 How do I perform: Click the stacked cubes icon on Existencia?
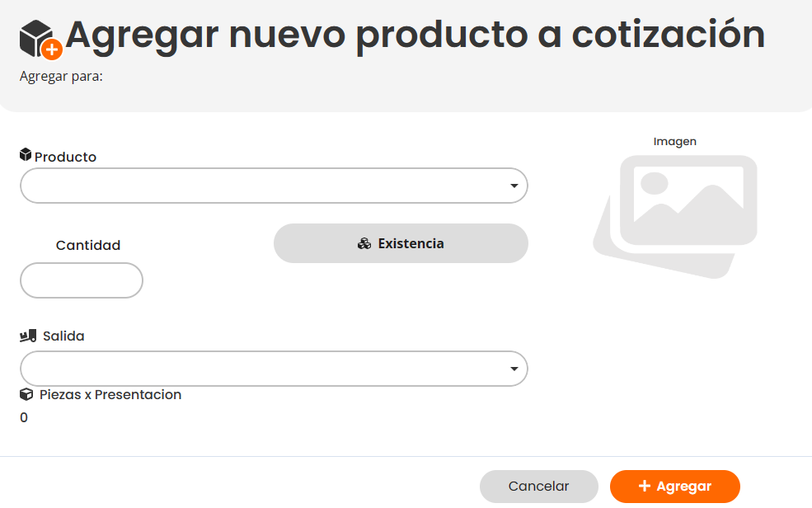[x=364, y=243]
